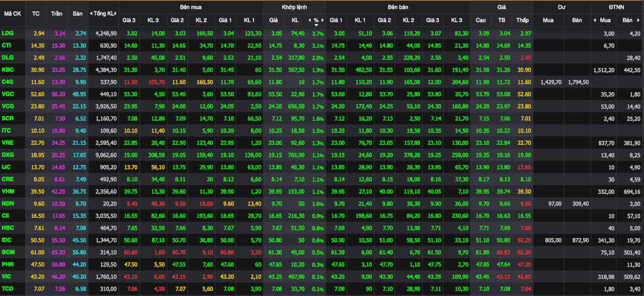This screenshot has width=644, height=296.
Task: Click the Khớp lệnh KL header
Action: [296, 20]
